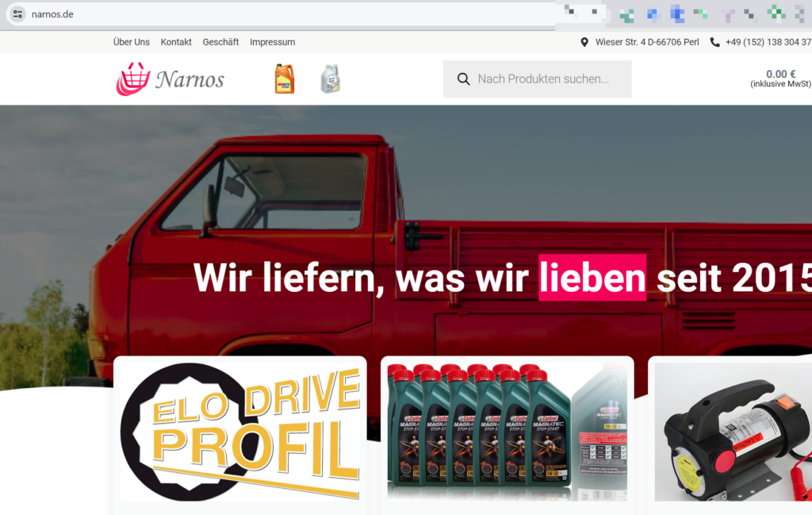Click the location pin icon near the address
Screen dimensions: 812x515
[584, 41]
